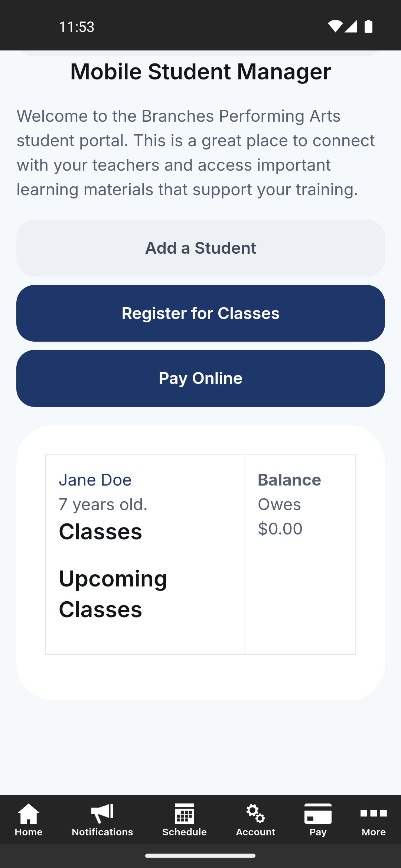The width and height of the screenshot is (401, 868).
Task: Click Register for Classes button
Action: (200, 313)
